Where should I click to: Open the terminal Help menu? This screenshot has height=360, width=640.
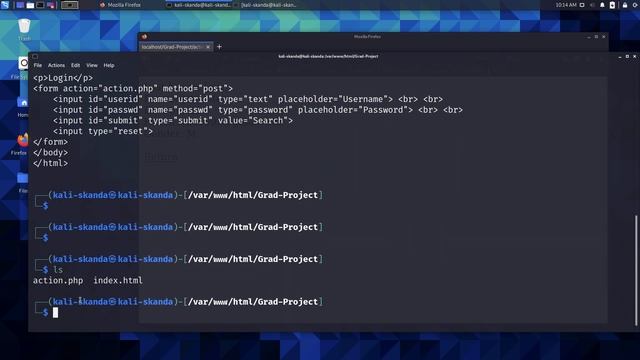click(x=109, y=65)
